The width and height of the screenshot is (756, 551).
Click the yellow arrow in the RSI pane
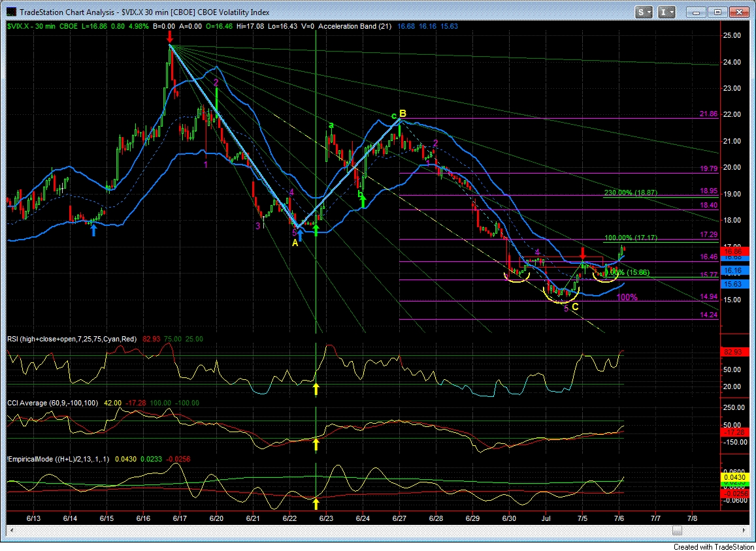coord(316,389)
